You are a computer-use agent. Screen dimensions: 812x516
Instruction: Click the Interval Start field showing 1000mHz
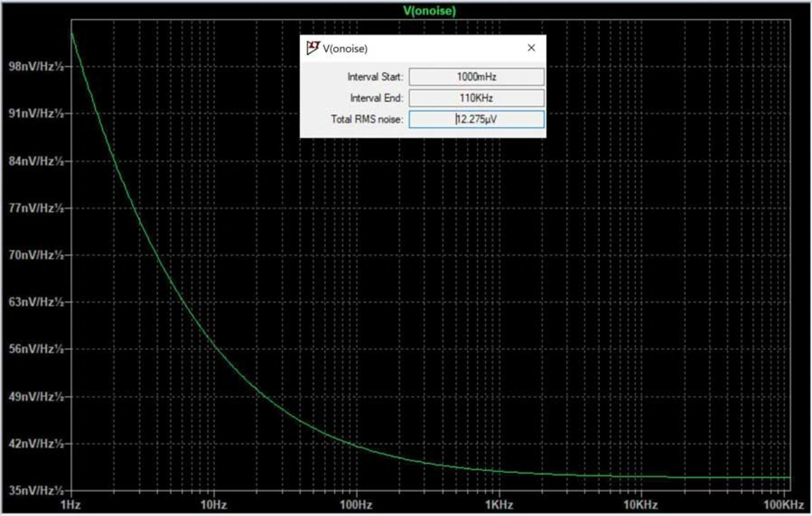coord(476,77)
